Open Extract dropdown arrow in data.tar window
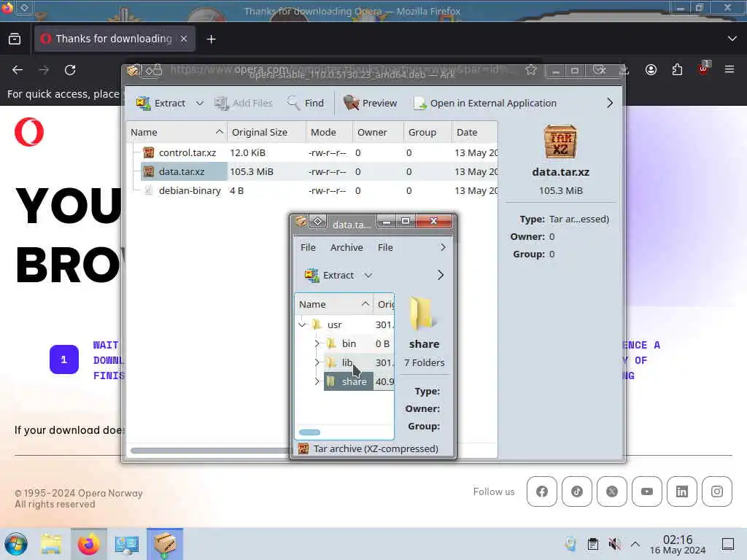747x560 pixels. click(368, 275)
